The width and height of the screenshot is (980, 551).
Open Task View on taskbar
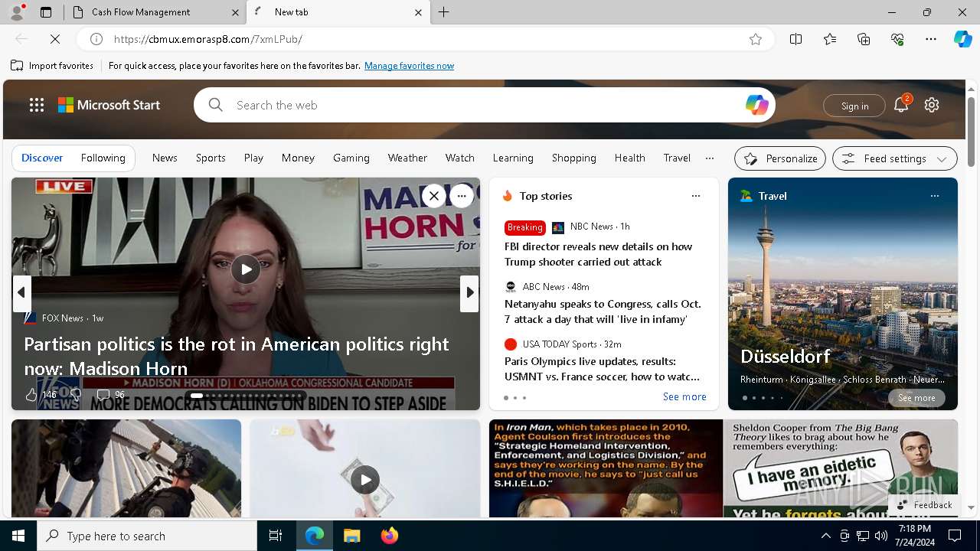(x=276, y=536)
